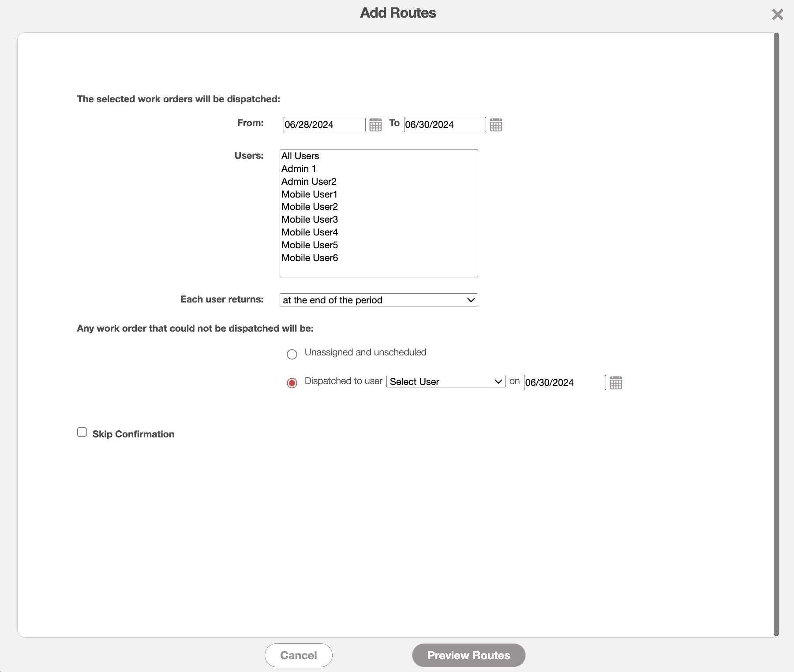The image size is (794, 672).
Task: Focus the To date input field
Action: pos(445,124)
